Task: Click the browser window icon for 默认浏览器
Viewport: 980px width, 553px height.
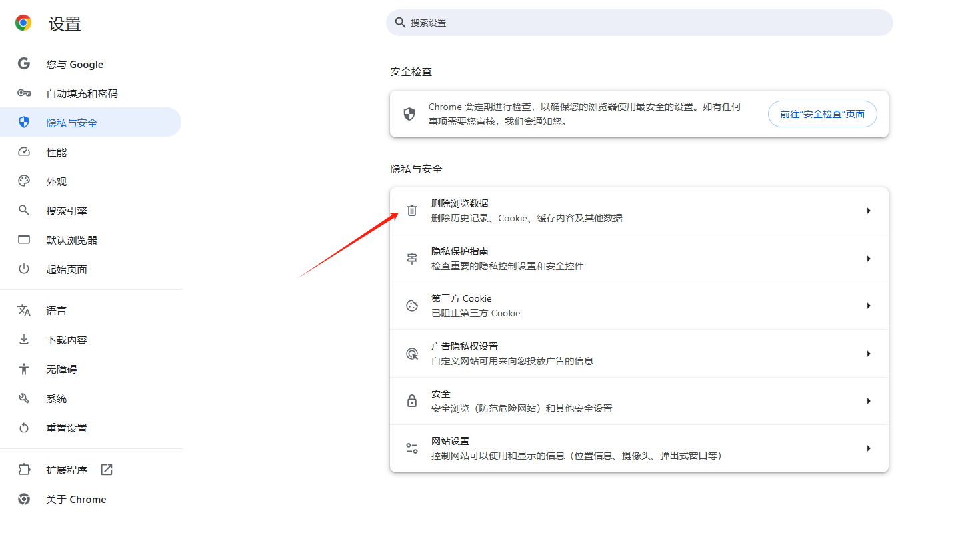Action: (24, 239)
